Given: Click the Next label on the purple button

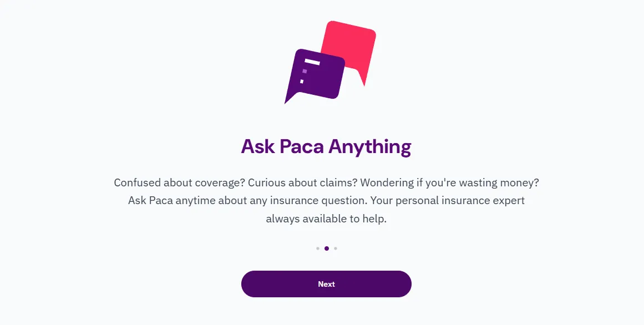Looking at the screenshot, I should 326,283.
